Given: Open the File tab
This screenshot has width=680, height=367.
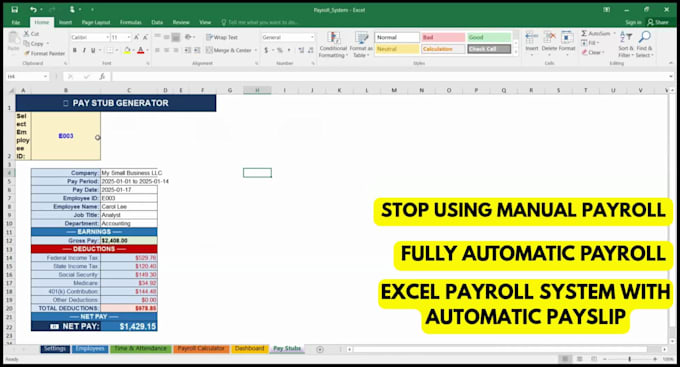Looking at the screenshot, I should tap(16, 22).
